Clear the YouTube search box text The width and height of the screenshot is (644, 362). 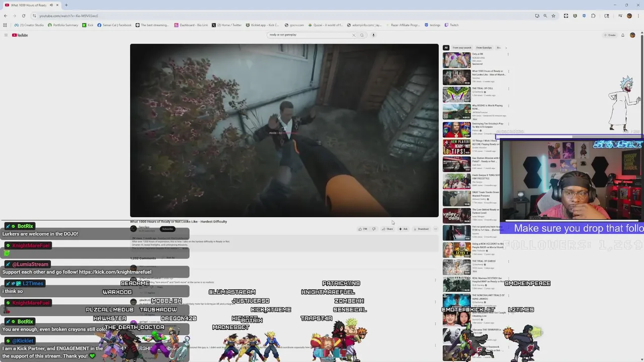point(354,35)
